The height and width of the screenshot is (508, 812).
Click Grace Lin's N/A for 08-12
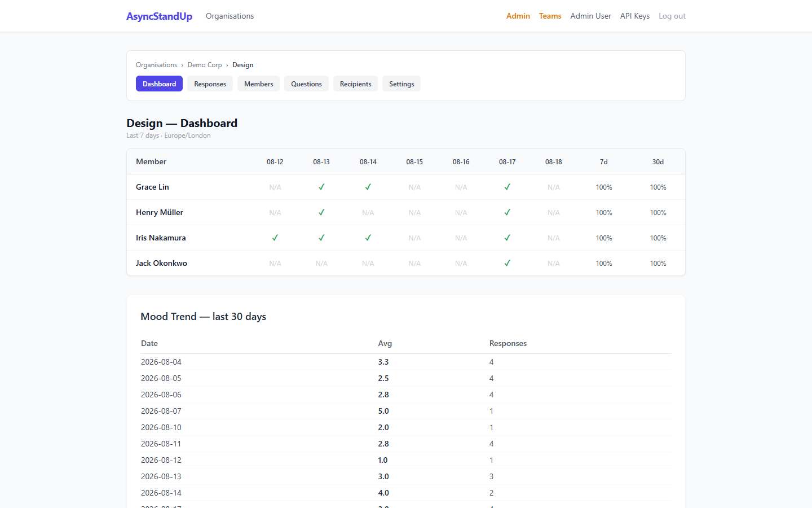click(x=275, y=187)
